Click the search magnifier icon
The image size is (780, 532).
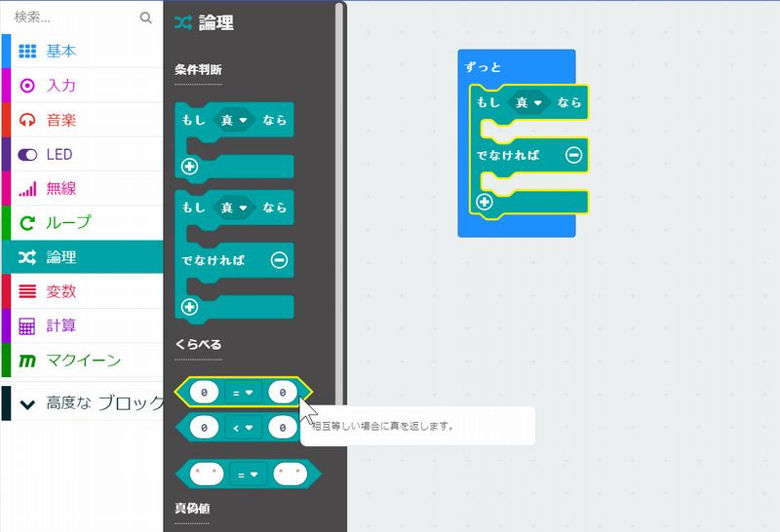(146, 18)
